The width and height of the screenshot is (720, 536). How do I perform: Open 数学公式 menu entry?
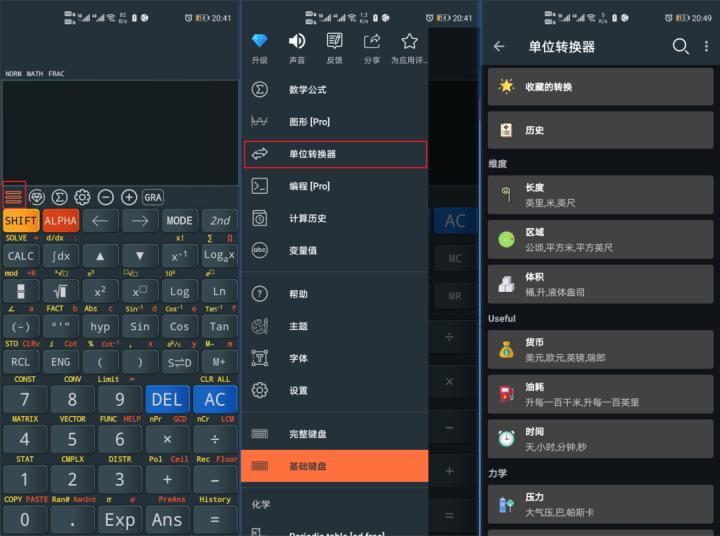[335, 90]
